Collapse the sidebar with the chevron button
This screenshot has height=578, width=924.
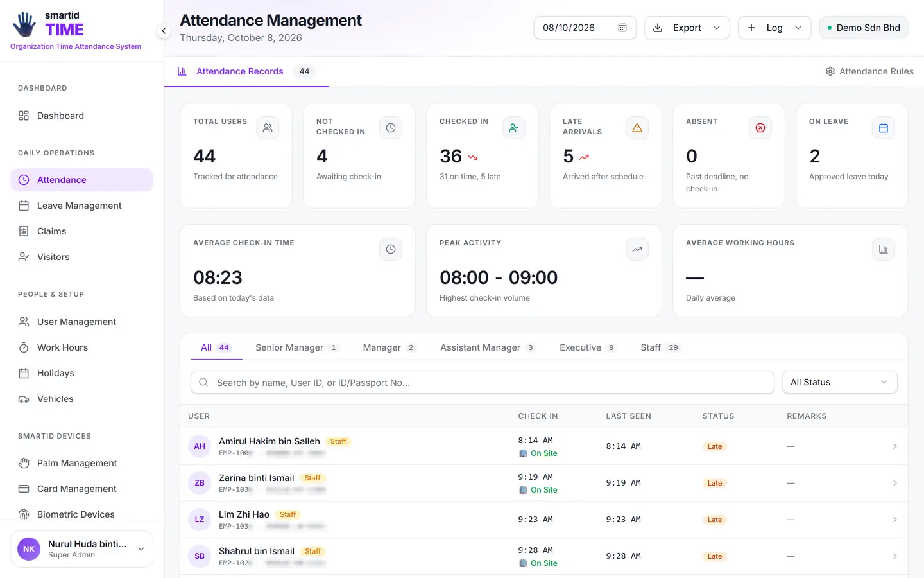pyautogui.click(x=164, y=31)
